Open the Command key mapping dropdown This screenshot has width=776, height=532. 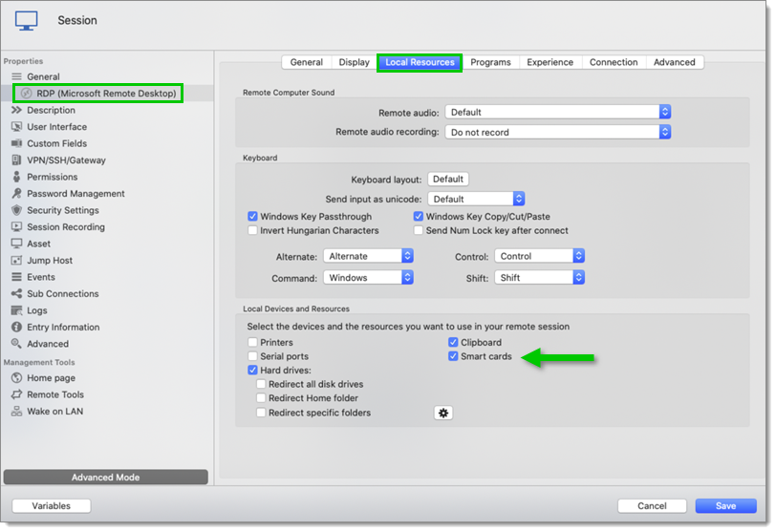pyautogui.click(x=368, y=277)
